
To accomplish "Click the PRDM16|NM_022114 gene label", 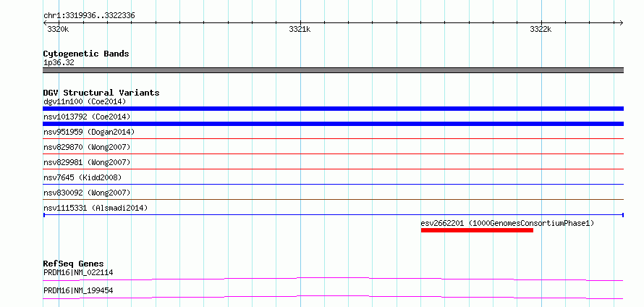I will (78, 272).
